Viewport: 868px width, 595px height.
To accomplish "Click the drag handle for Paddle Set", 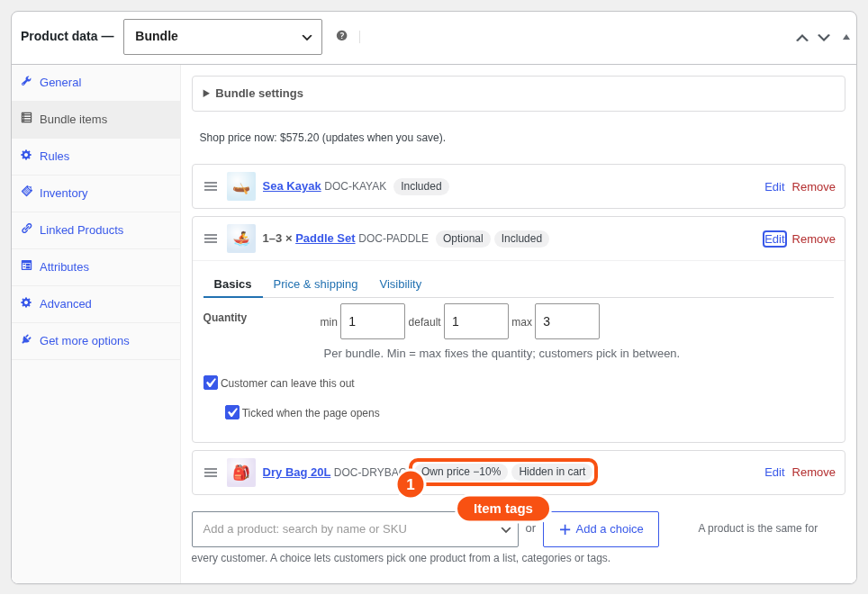I will 211,239.
